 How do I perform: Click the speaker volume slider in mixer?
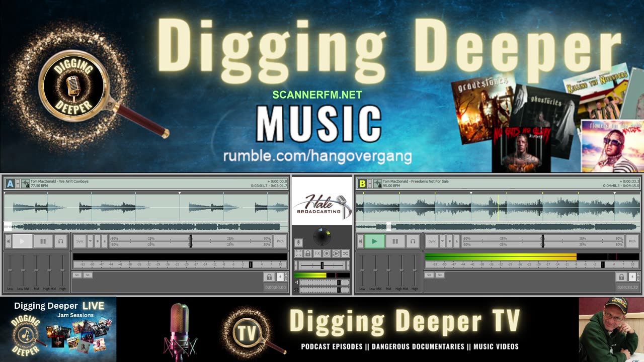pyautogui.click(x=325, y=282)
